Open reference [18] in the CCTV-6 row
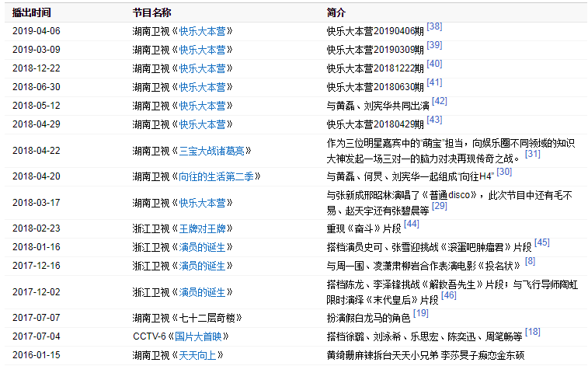Screen dimensions: 588x366 (x=532, y=332)
